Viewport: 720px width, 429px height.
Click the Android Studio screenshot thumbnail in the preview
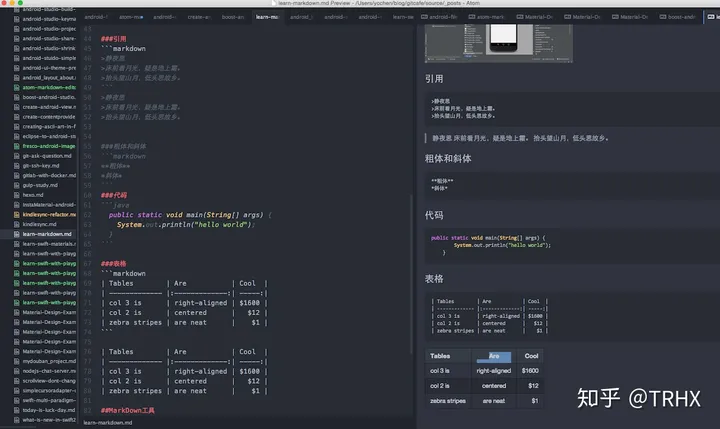pyautogui.click(x=499, y=43)
